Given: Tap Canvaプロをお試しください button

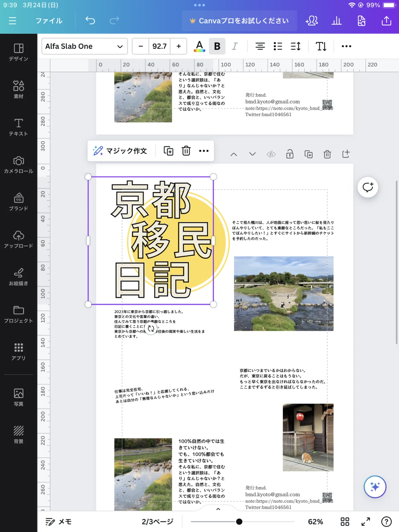Looking at the screenshot, I should click(x=239, y=21).
